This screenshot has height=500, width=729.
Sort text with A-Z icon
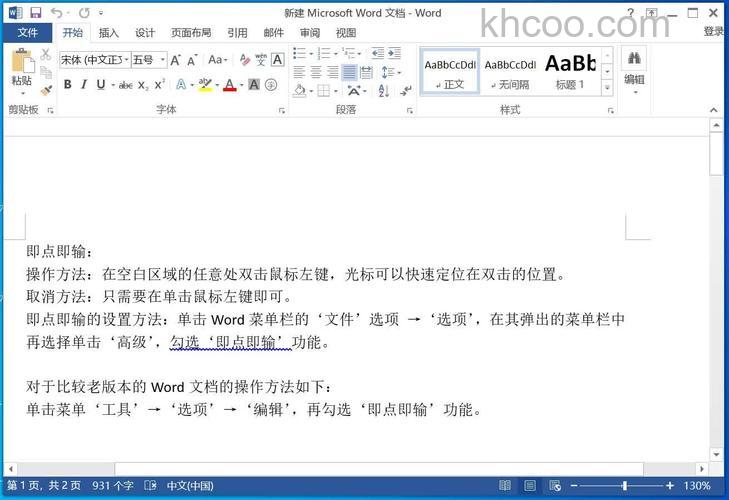[x=384, y=91]
